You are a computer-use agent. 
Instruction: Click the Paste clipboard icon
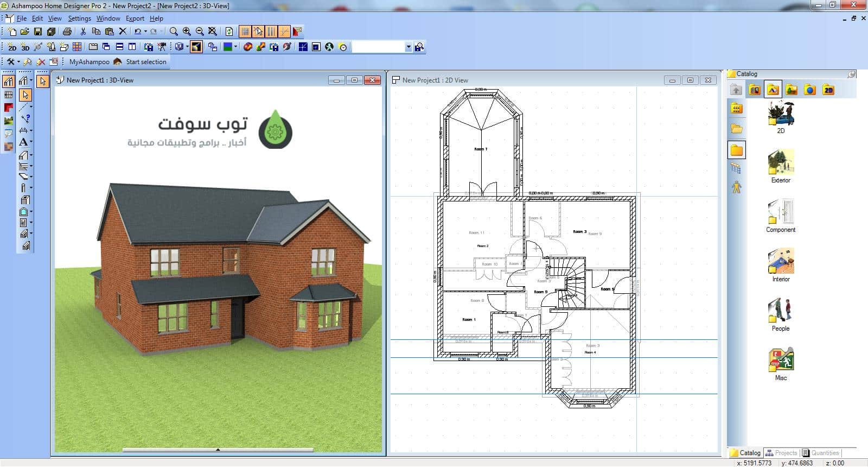click(109, 31)
